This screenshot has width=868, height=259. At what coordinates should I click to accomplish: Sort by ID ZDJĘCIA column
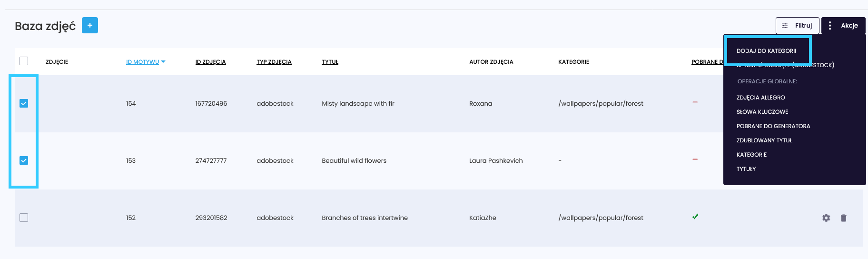coord(210,62)
